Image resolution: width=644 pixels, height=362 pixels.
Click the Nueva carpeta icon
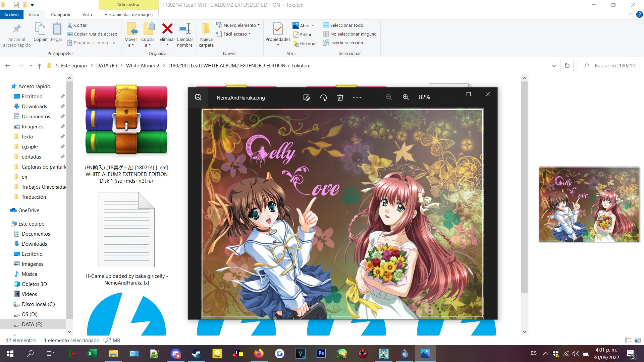(x=206, y=29)
